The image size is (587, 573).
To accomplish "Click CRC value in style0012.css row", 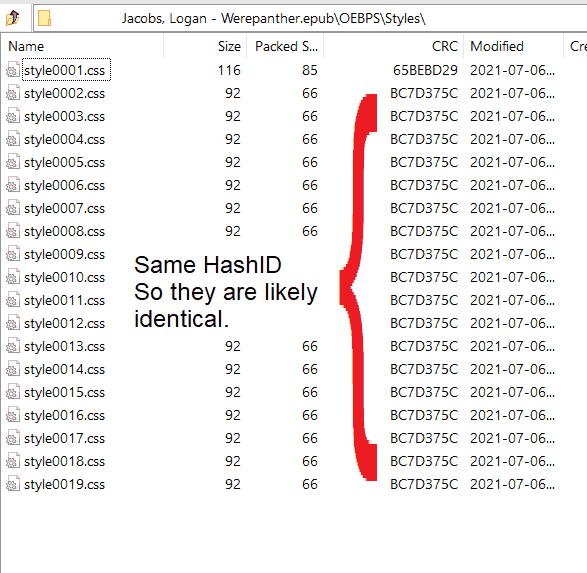I will 424,323.
